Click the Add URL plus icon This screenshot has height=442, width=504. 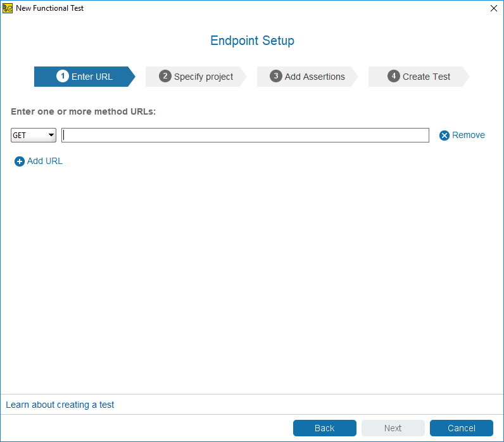click(19, 161)
